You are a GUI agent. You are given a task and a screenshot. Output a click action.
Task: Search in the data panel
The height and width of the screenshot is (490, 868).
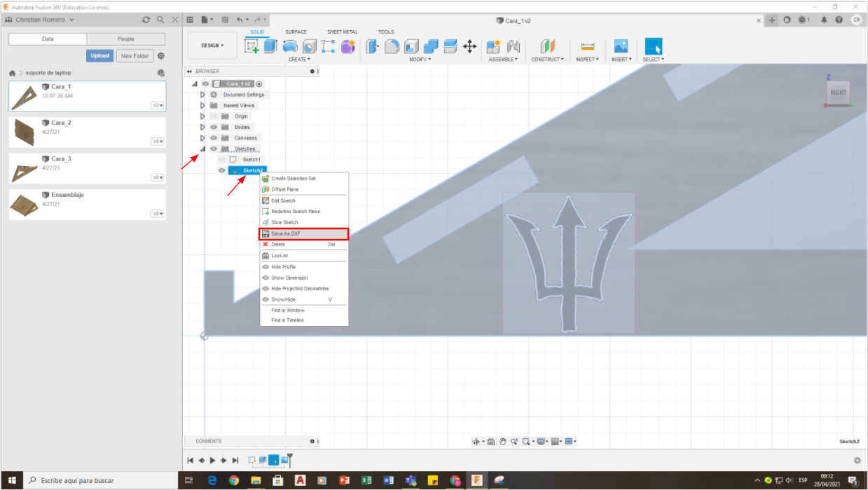(160, 20)
